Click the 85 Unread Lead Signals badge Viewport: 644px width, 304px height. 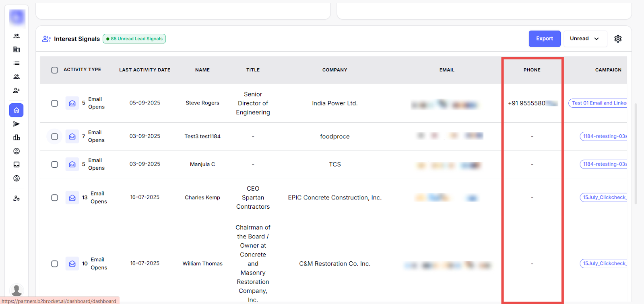pos(134,39)
